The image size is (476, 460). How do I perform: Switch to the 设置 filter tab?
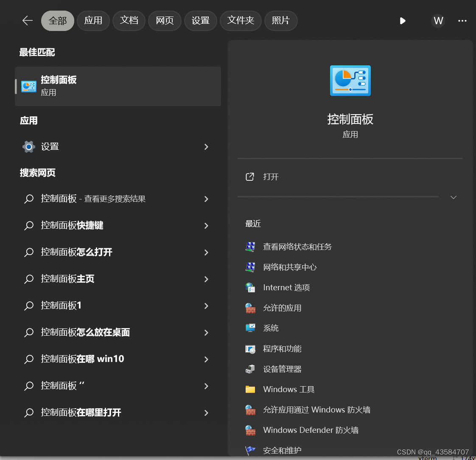tap(200, 21)
